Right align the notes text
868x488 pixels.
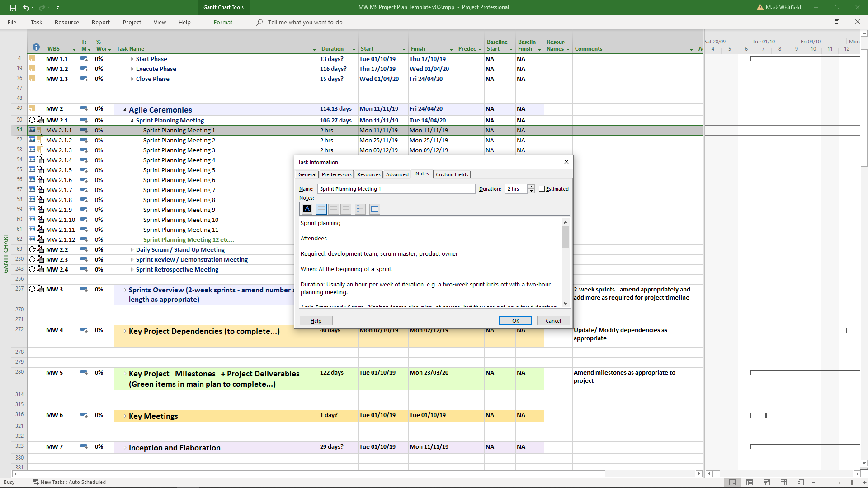tap(346, 209)
